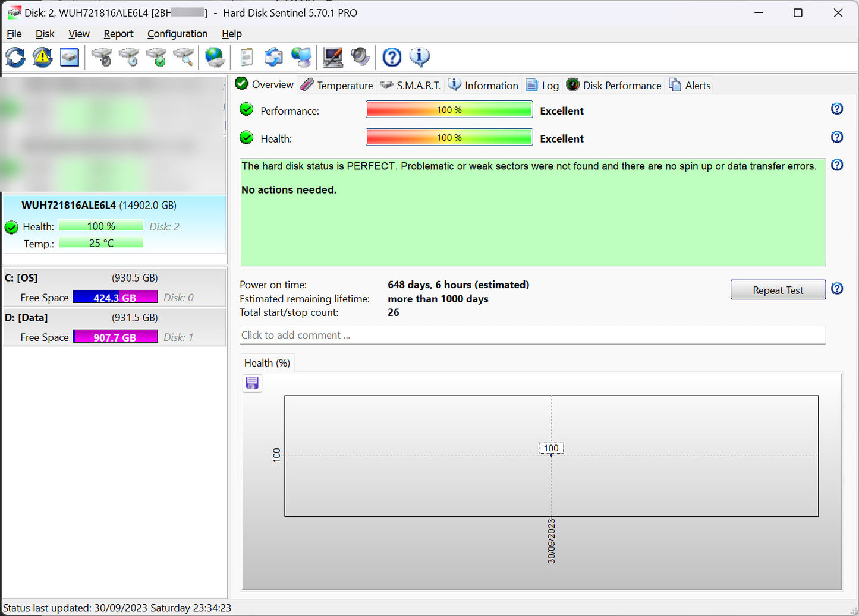Open help icon next to Repeat Test
The width and height of the screenshot is (859, 616).
[x=837, y=289]
